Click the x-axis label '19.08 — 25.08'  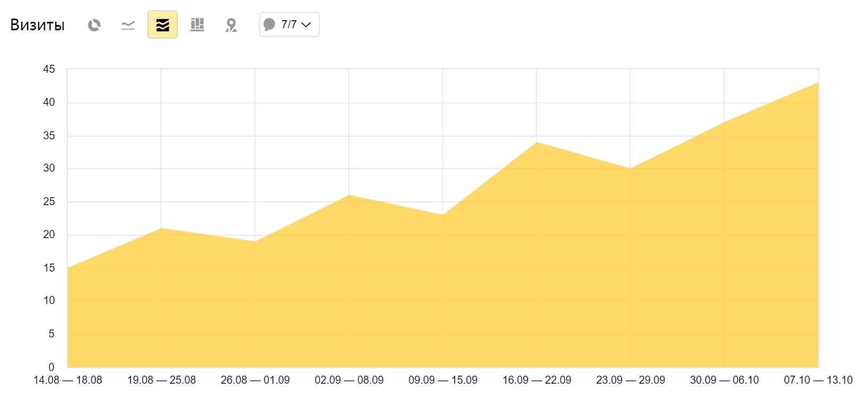(x=162, y=380)
